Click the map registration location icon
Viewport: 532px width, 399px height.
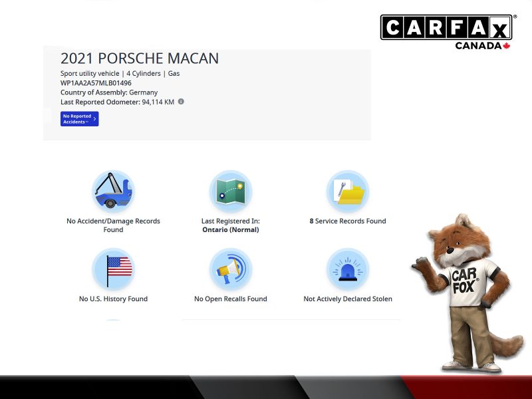tap(230, 192)
